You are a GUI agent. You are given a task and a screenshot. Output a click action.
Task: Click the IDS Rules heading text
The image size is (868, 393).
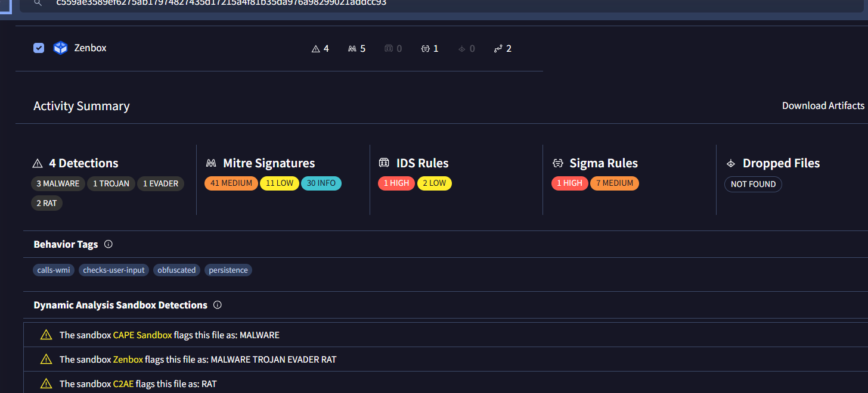423,163
